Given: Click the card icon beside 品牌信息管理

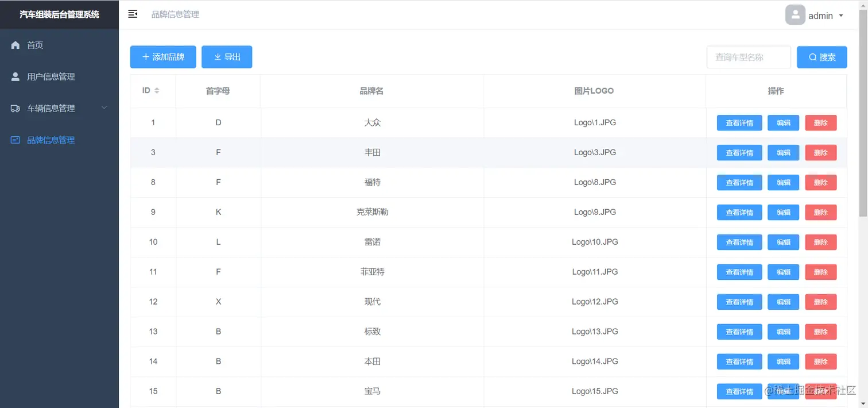Looking at the screenshot, I should (x=15, y=140).
